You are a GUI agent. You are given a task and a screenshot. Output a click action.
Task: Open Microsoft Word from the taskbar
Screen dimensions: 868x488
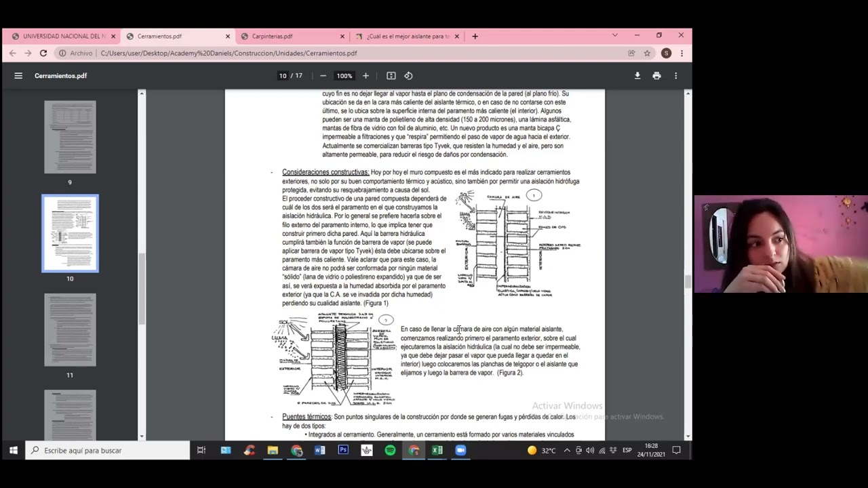pos(320,450)
